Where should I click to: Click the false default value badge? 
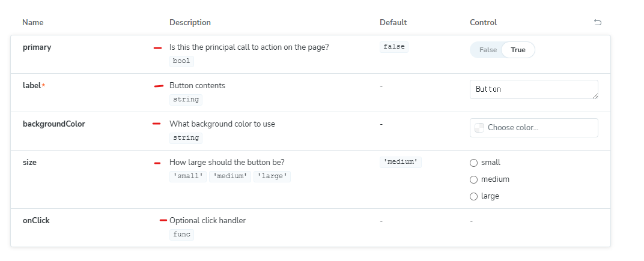click(x=394, y=47)
